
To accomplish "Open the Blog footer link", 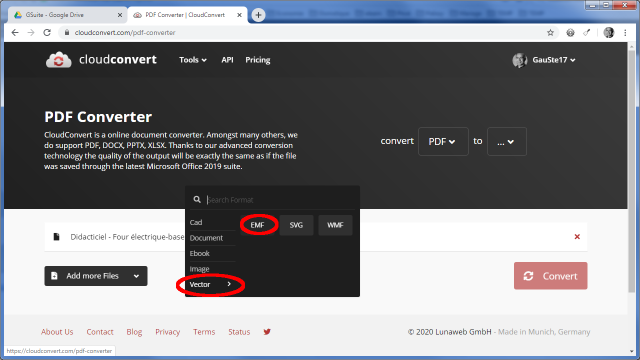I will (x=134, y=332).
